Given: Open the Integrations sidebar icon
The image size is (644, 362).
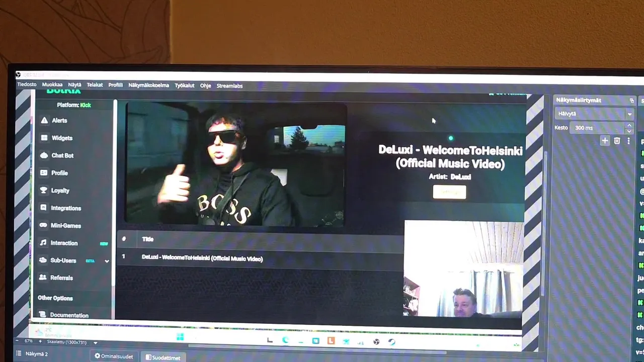Looking at the screenshot, I should (x=43, y=208).
